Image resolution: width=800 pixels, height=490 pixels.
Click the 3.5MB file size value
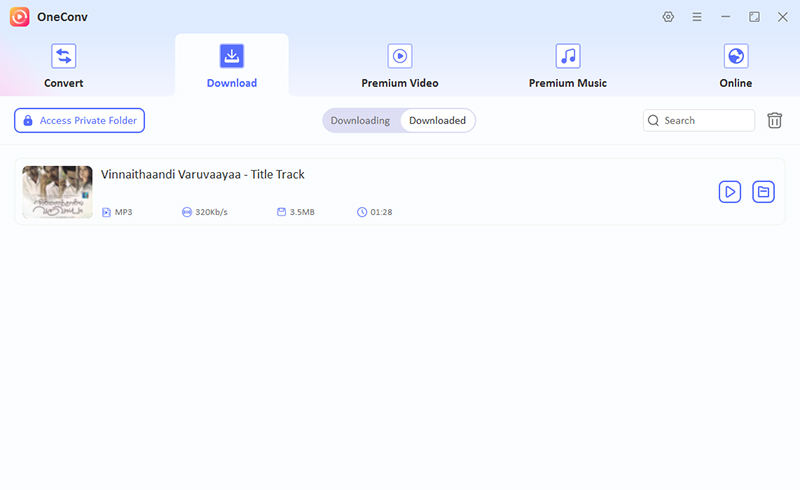(302, 212)
